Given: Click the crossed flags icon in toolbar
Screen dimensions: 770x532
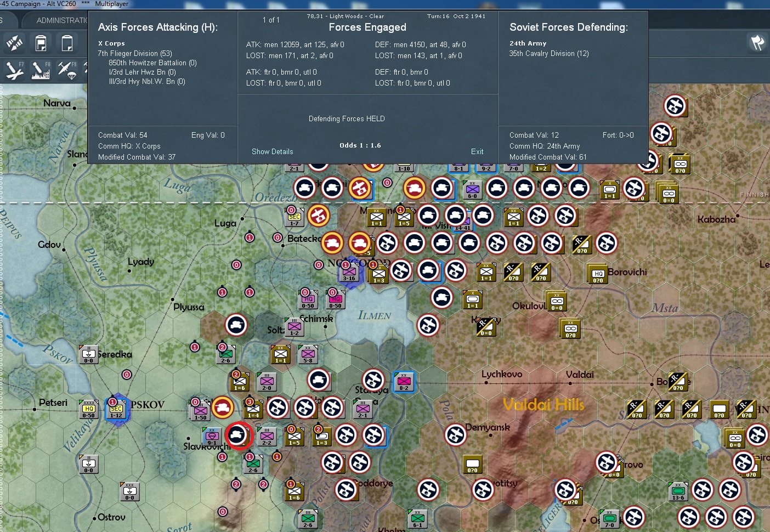Looking at the screenshot, I should (757, 42).
